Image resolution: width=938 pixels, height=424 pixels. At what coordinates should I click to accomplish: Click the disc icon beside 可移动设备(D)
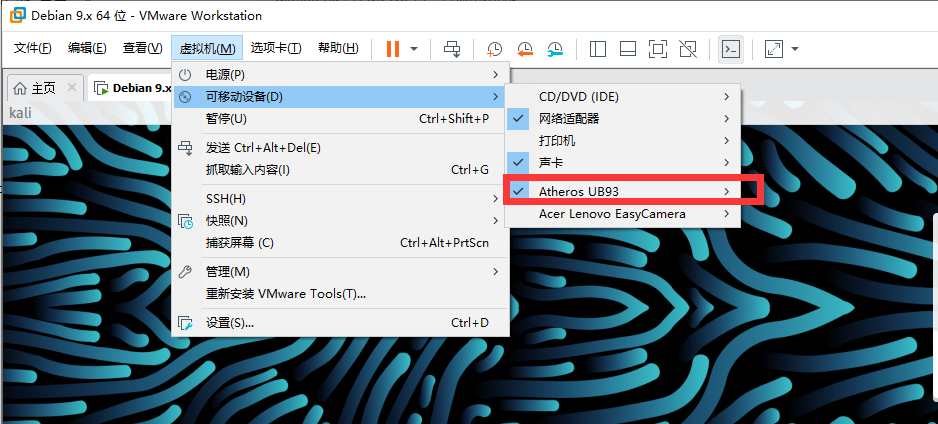pyautogui.click(x=185, y=97)
